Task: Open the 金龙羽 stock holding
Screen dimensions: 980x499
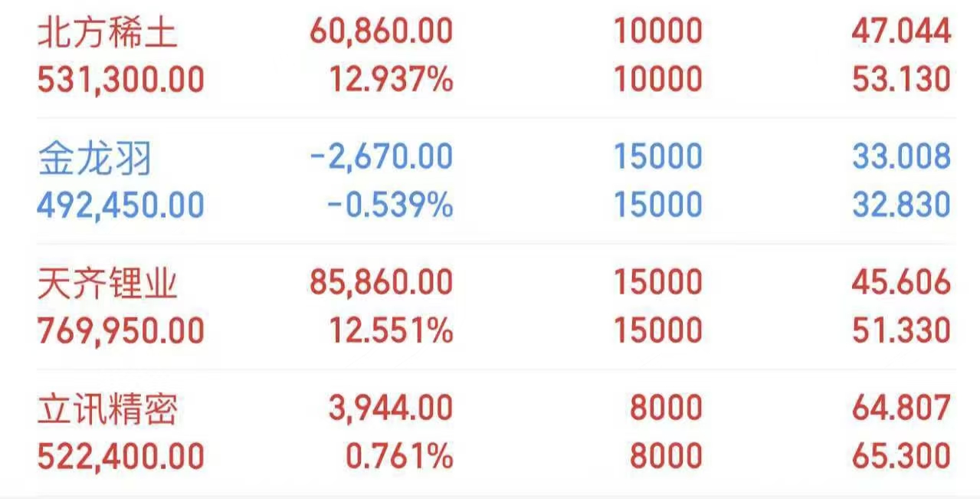Action: [x=95, y=159]
